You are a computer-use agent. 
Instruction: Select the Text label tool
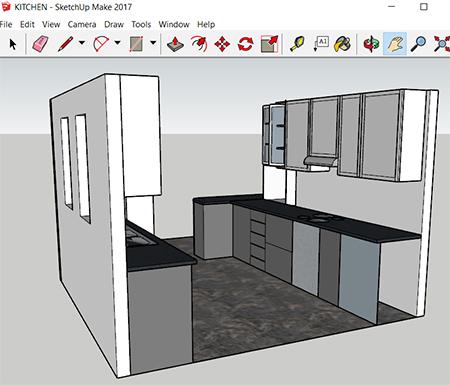click(x=321, y=44)
